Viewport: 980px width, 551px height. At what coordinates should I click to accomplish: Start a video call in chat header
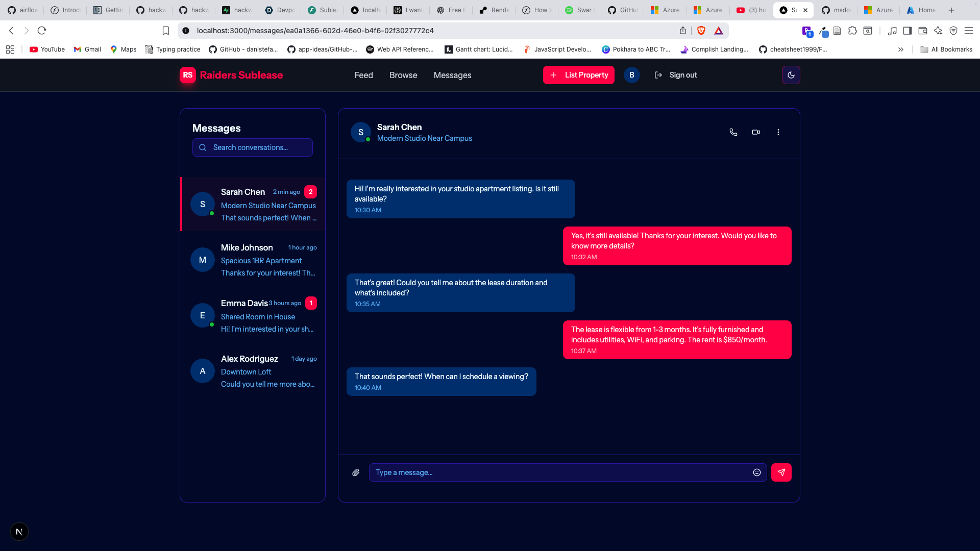click(756, 132)
